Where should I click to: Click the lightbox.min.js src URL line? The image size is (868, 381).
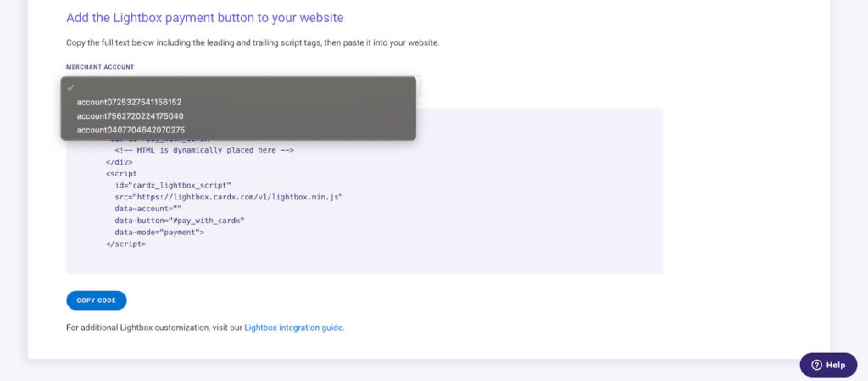(x=228, y=196)
